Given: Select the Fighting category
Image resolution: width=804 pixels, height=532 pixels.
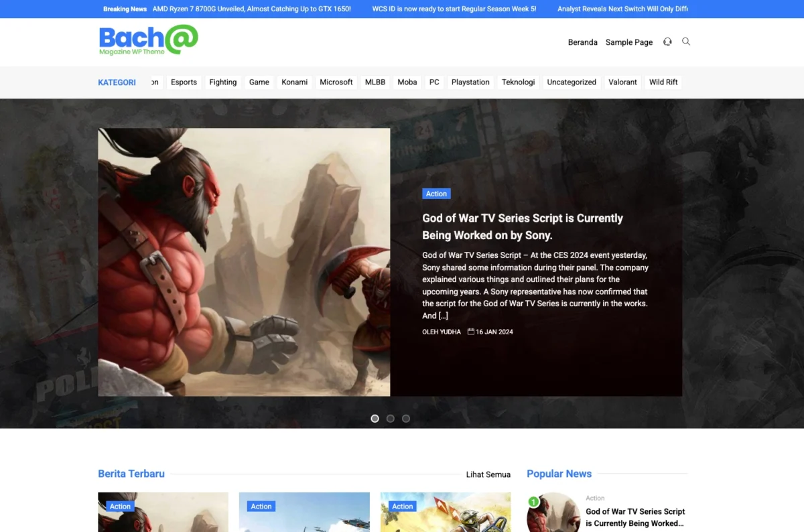Looking at the screenshot, I should tap(223, 82).
